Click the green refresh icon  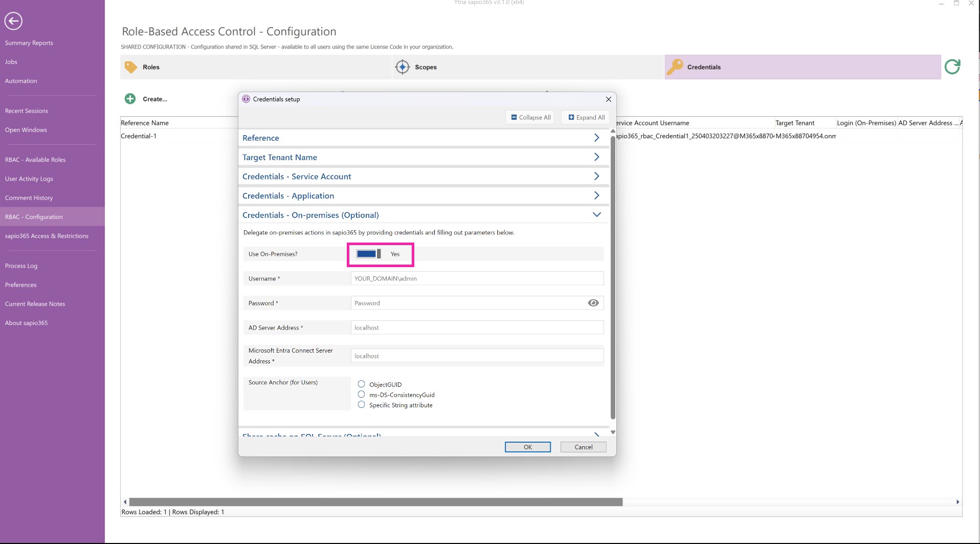pos(952,67)
